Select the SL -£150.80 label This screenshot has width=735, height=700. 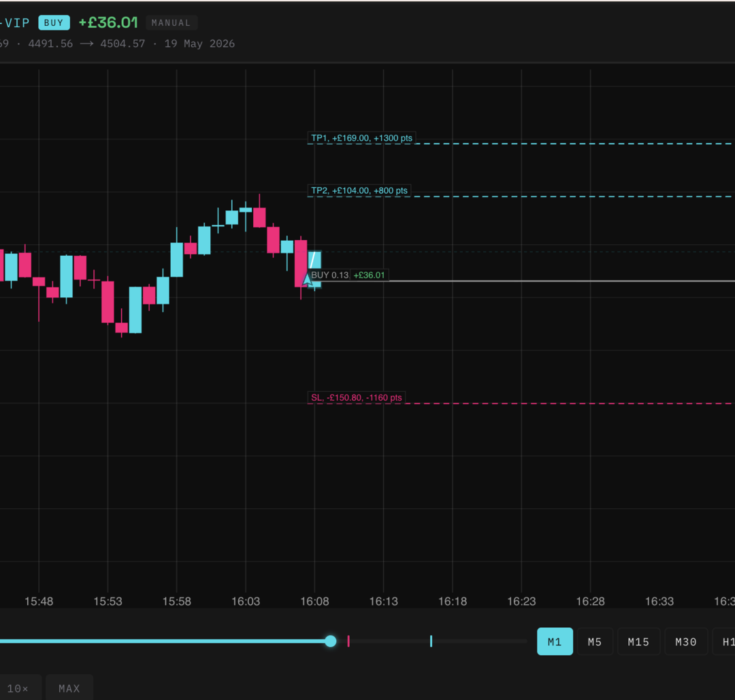click(x=356, y=398)
